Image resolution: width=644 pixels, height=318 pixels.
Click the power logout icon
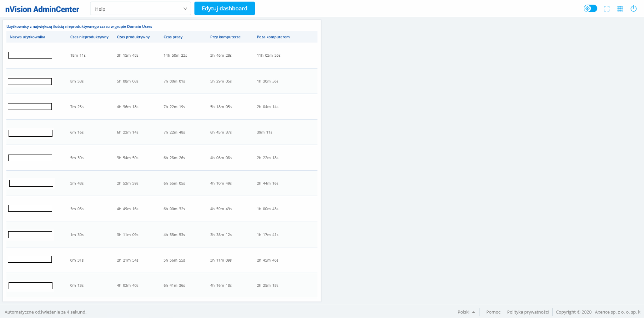[633, 9]
